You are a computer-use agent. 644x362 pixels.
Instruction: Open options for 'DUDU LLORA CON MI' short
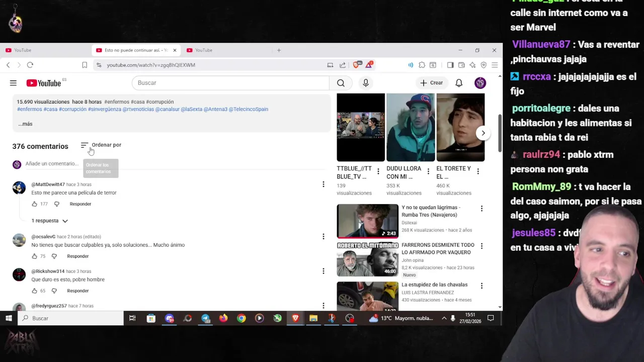point(428,171)
